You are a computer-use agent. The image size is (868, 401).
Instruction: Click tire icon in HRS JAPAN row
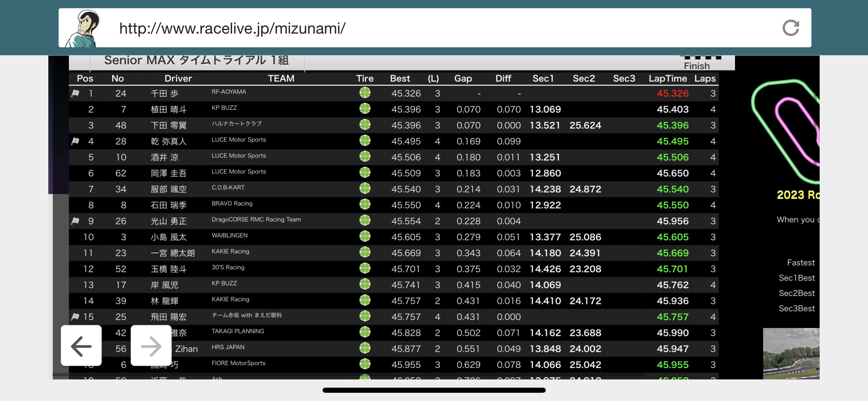pos(365,348)
